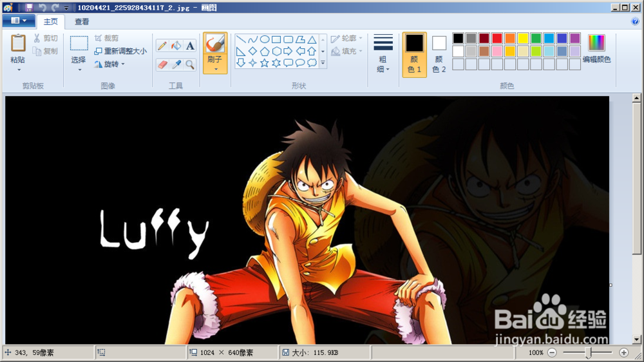The width and height of the screenshot is (644, 362).
Task: Select Color 1 (颜色 1) box
Action: click(414, 54)
